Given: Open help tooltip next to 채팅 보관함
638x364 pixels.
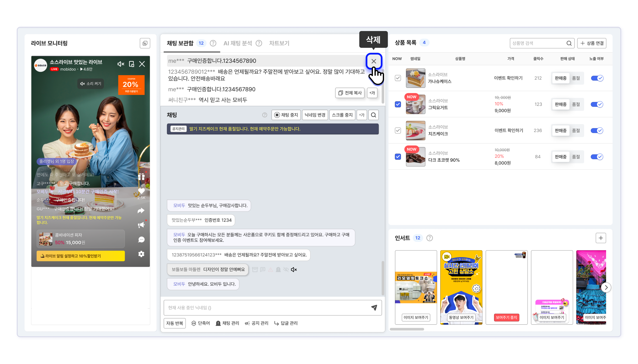Looking at the screenshot, I should pos(213,43).
